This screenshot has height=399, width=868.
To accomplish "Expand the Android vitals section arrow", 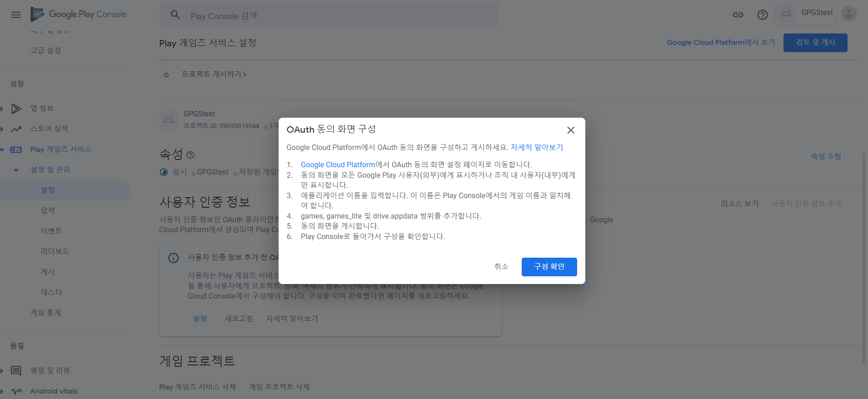I will [x=2, y=391].
